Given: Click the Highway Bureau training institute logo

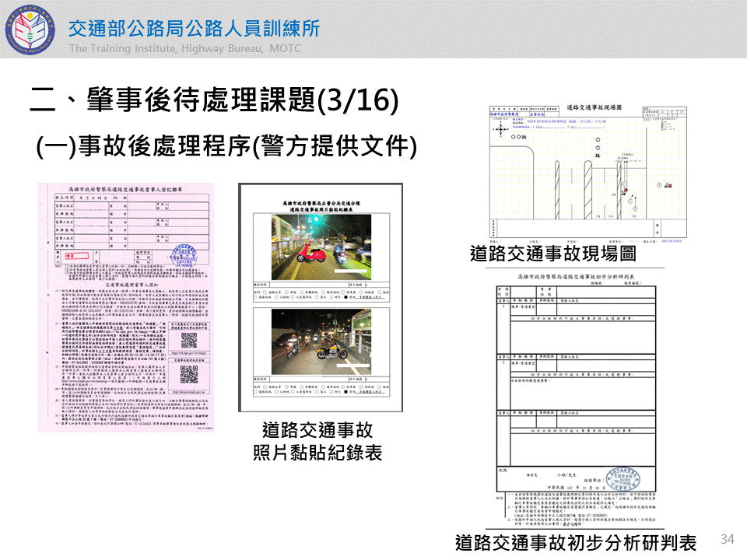Looking at the screenshot, I should (30, 31).
